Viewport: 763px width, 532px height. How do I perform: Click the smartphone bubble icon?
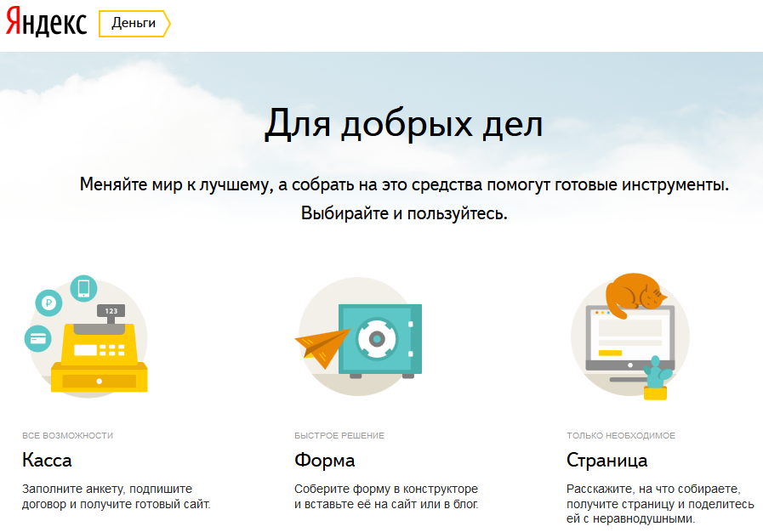pos(83,289)
